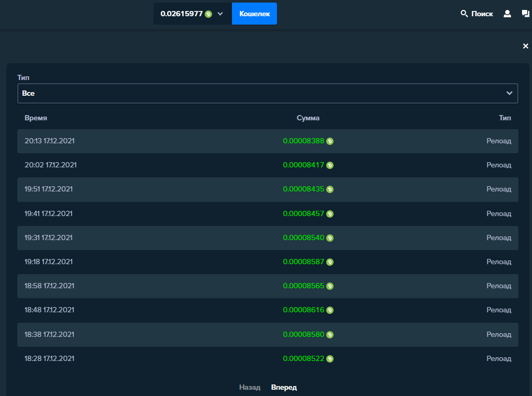
Task: Select the 18:38 17.12.2021 timestamp
Action: click(x=49, y=334)
